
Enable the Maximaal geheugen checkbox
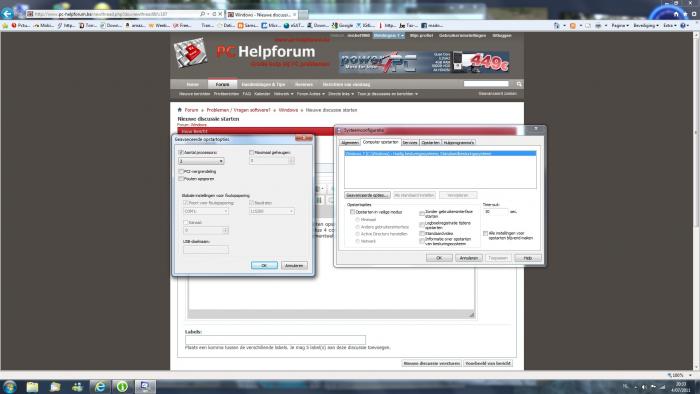tap(251, 153)
